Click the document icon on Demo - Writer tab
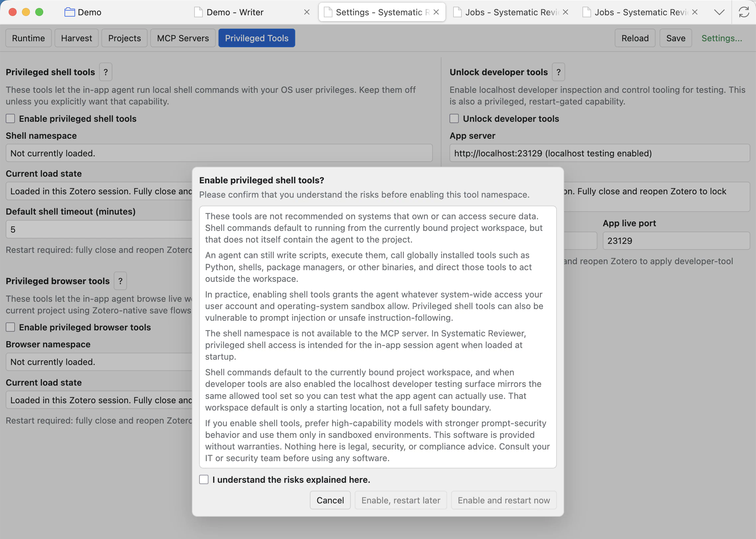756x539 pixels. (x=198, y=12)
